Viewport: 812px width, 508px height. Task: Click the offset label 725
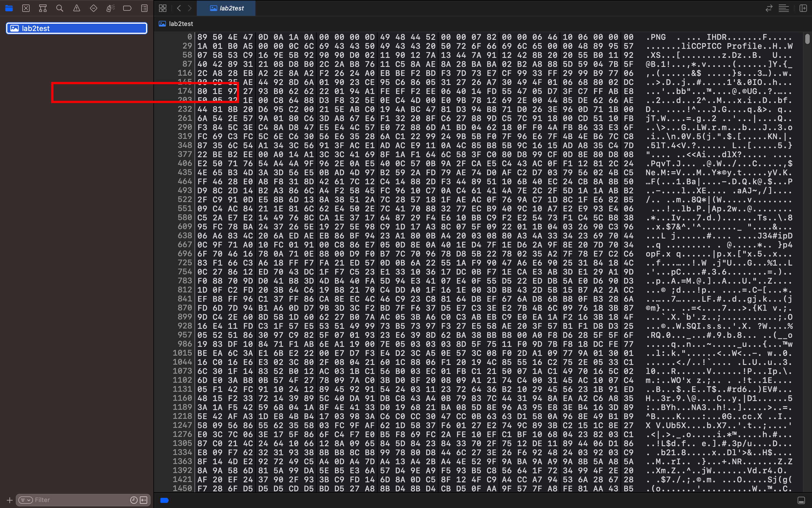[185, 262]
